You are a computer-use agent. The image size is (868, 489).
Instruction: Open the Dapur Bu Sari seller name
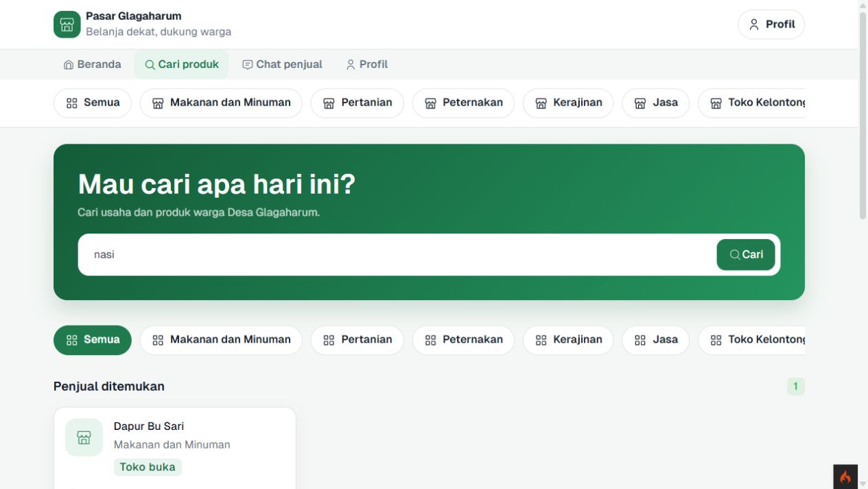tap(149, 427)
